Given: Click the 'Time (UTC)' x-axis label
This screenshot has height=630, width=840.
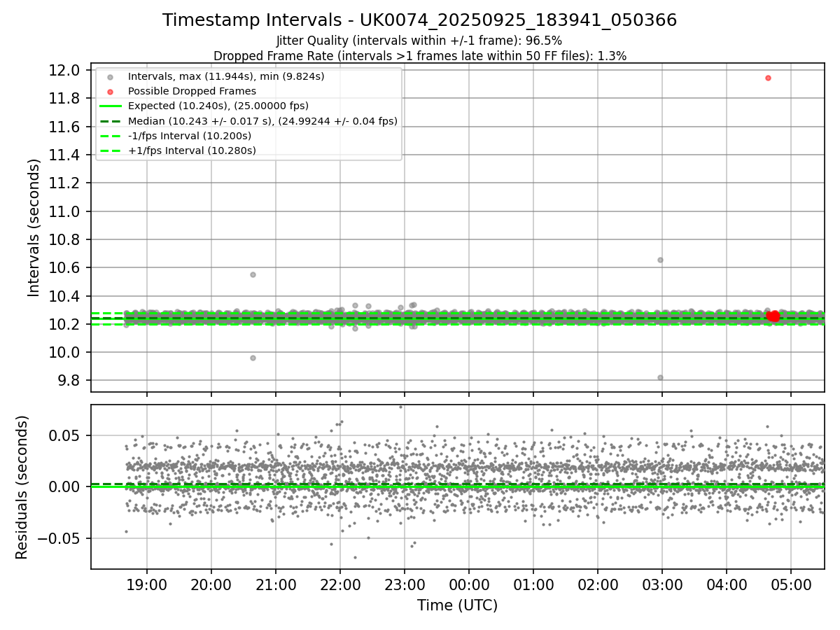Looking at the screenshot, I should point(458,605).
